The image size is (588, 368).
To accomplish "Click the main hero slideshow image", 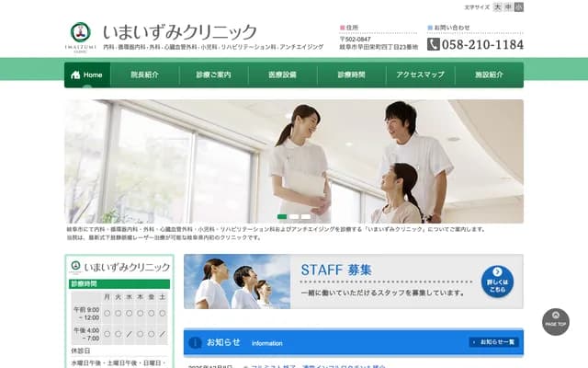I will 294,162.
